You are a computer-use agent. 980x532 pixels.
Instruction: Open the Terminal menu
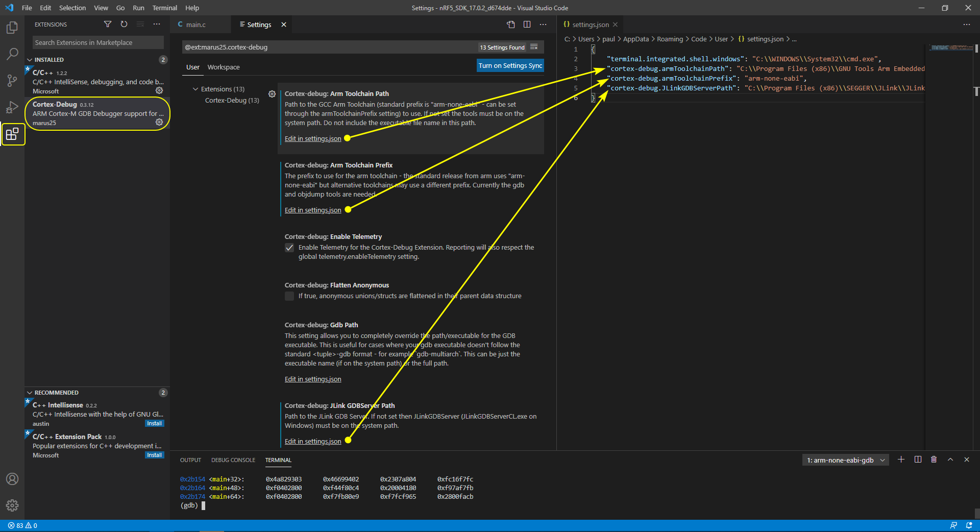164,8
